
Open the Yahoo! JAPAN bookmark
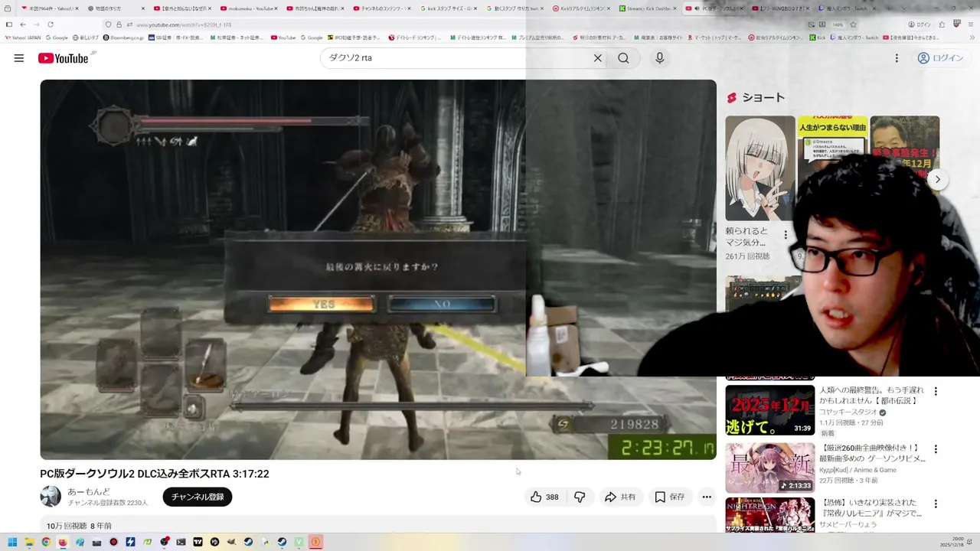pyautogui.click(x=23, y=37)
